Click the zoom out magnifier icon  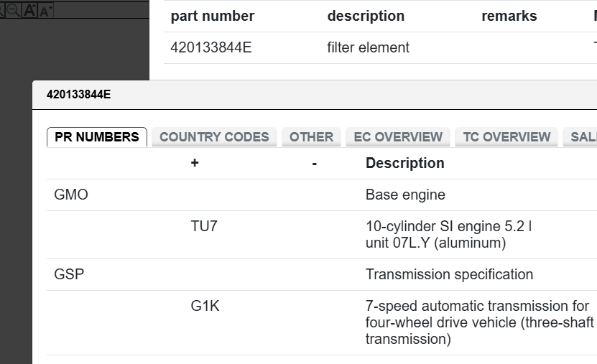pos(13,10)
